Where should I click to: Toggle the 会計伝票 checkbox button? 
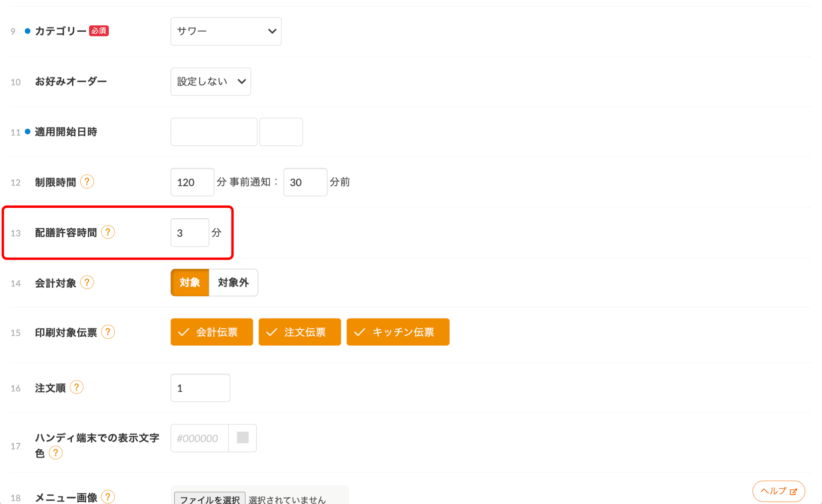(x=212, y=332)
